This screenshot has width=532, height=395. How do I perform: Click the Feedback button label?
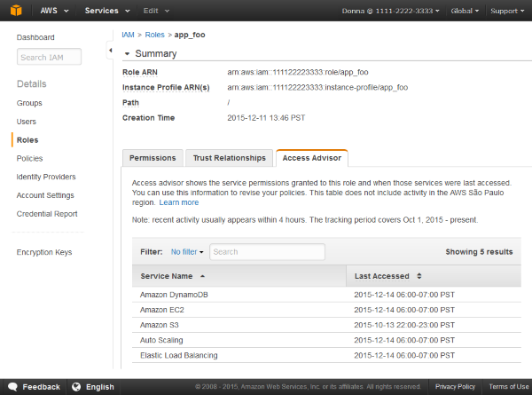point(41,387)
